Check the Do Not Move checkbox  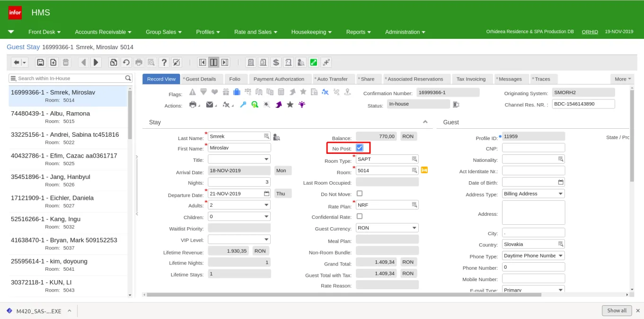(x=360, y=194)
